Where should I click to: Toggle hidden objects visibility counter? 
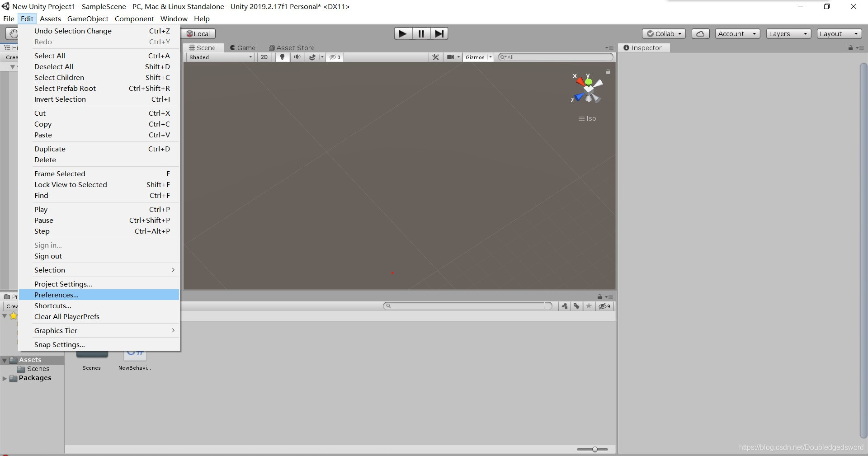335,57
